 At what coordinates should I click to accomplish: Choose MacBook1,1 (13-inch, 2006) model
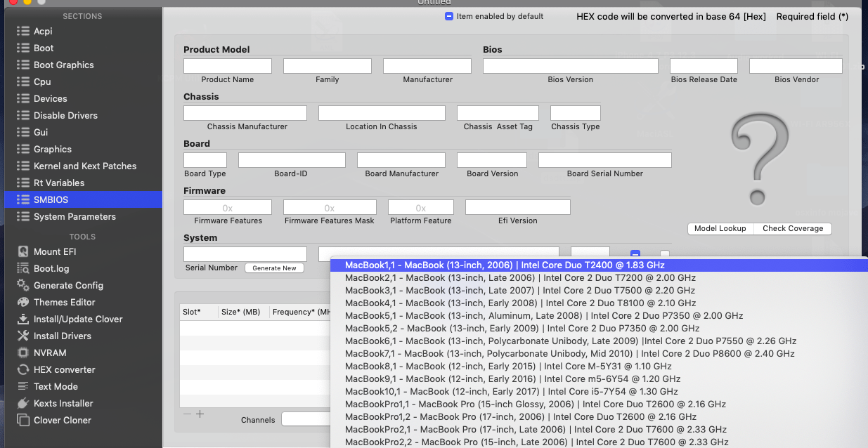(x=599, y=265)
